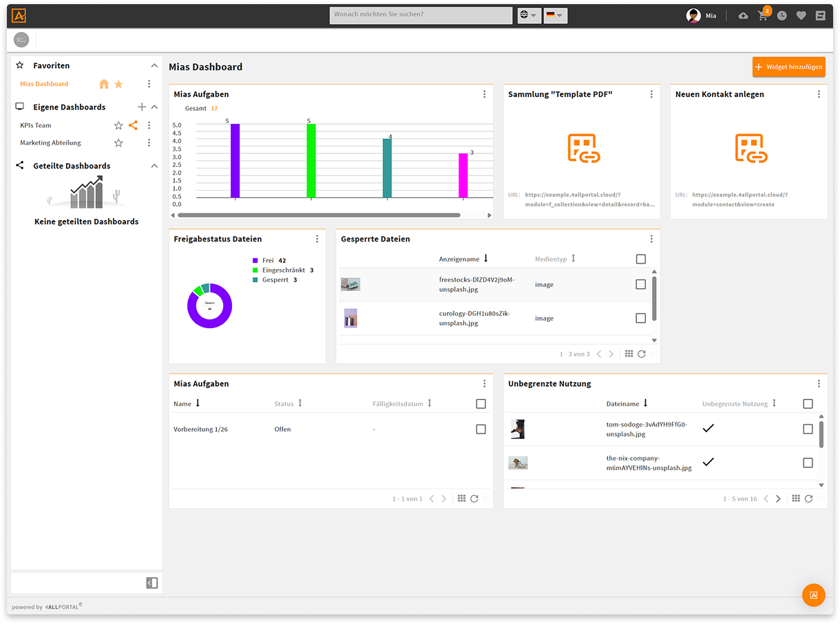
Task: Click the Widget hinzufügen button
Action: pos(789,67)
